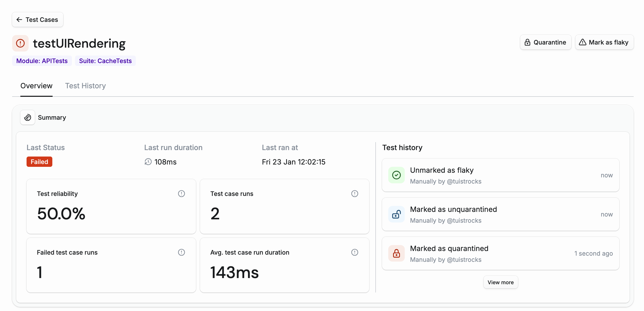Toggle quarantine via the Quarantine button
The image size is (644, 311).
point(546,42)
